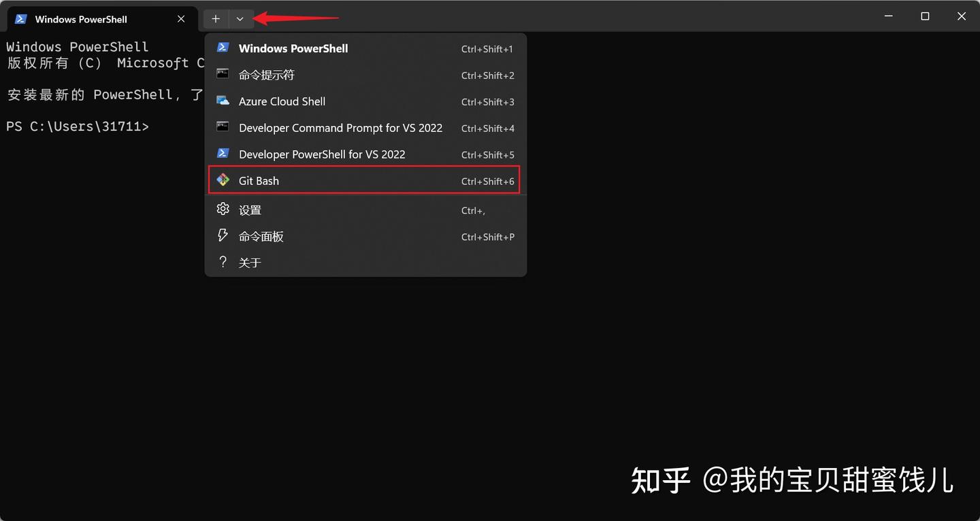This screenshot has width=980, height=521.
Task: Click the 关于 question mark icon
Action: (223, 262)
